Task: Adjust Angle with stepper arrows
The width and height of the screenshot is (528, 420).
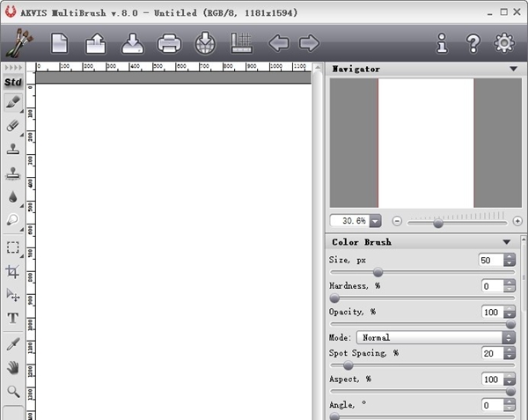Action: (x=510, y=405)
